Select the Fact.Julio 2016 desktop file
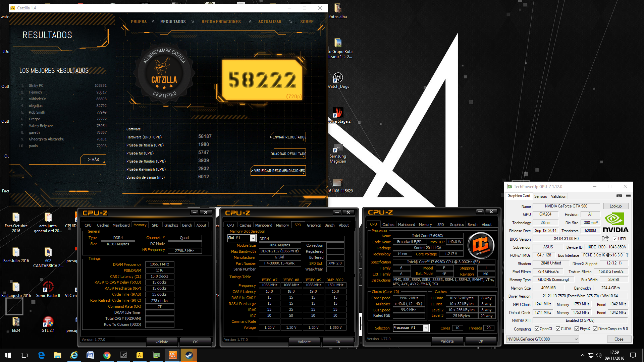Screen dimensions: 644x362 (x=16, y=255)
